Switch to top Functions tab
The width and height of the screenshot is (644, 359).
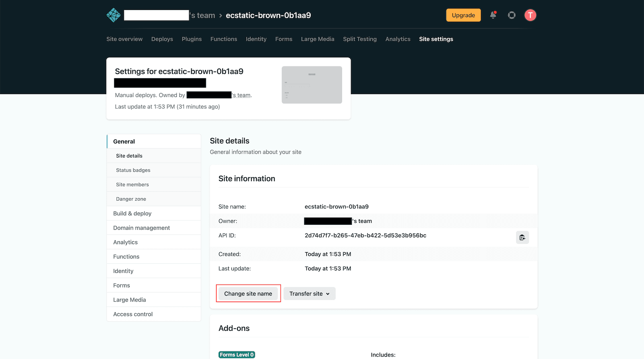(224, 39)
